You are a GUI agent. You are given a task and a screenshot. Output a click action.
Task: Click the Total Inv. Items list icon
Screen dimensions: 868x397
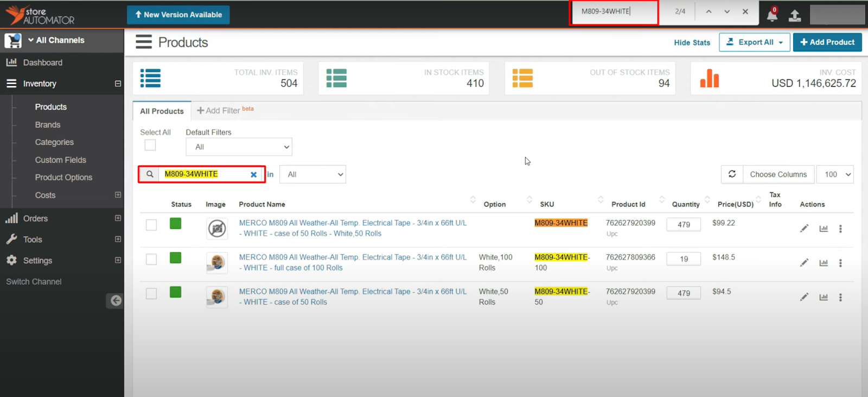click(x=150, y=78)
